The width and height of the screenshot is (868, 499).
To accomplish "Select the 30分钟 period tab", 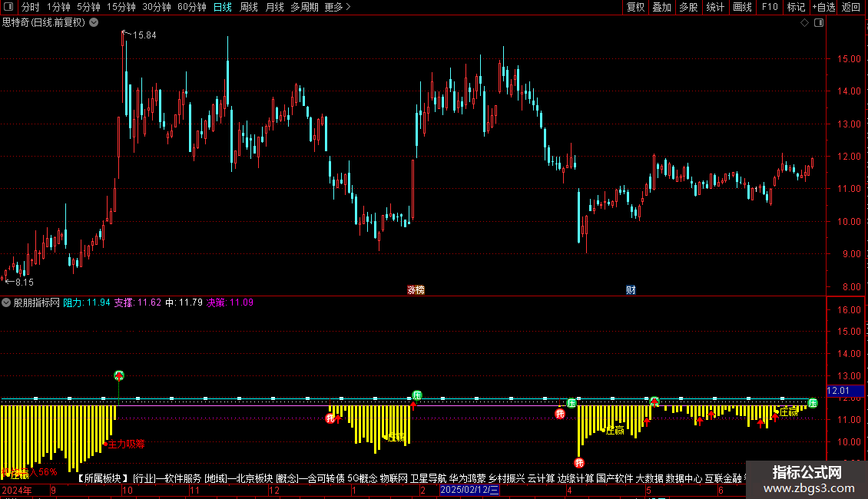I will point(157,7).
